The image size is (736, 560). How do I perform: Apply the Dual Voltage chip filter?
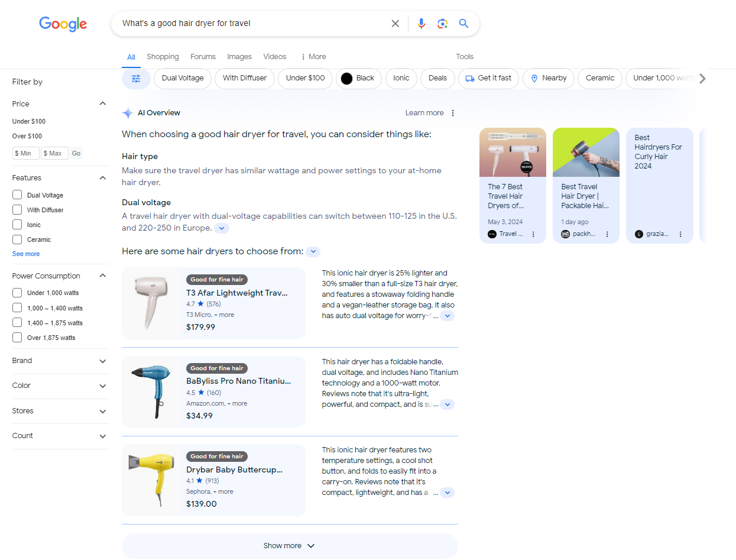click(182, 78)
